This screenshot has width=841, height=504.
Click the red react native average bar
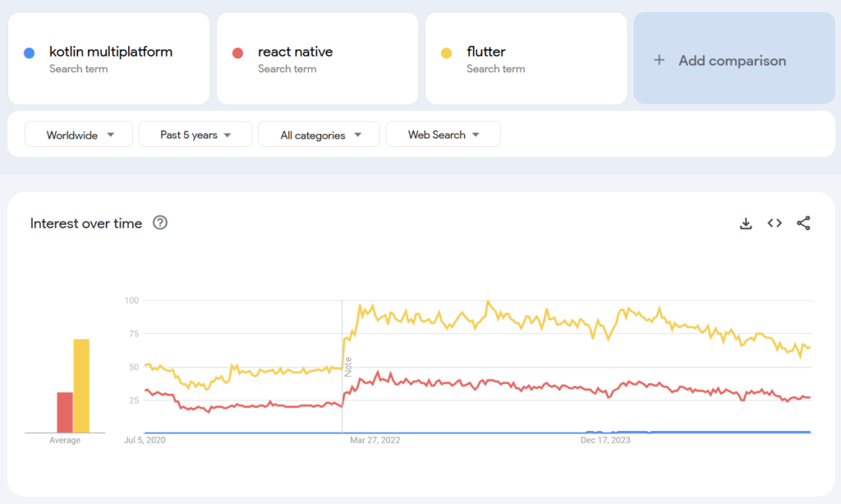(65, 412)
